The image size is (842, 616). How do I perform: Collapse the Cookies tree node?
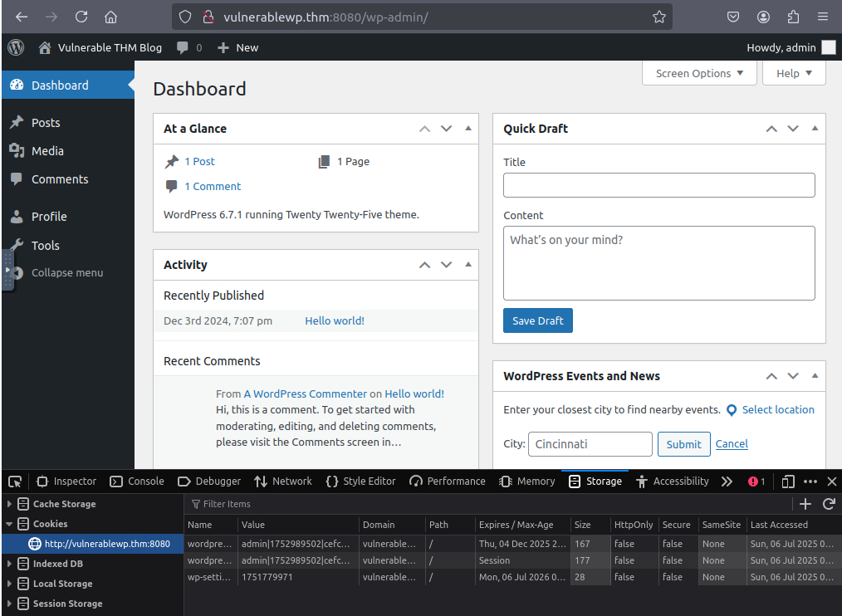[9, 524]
